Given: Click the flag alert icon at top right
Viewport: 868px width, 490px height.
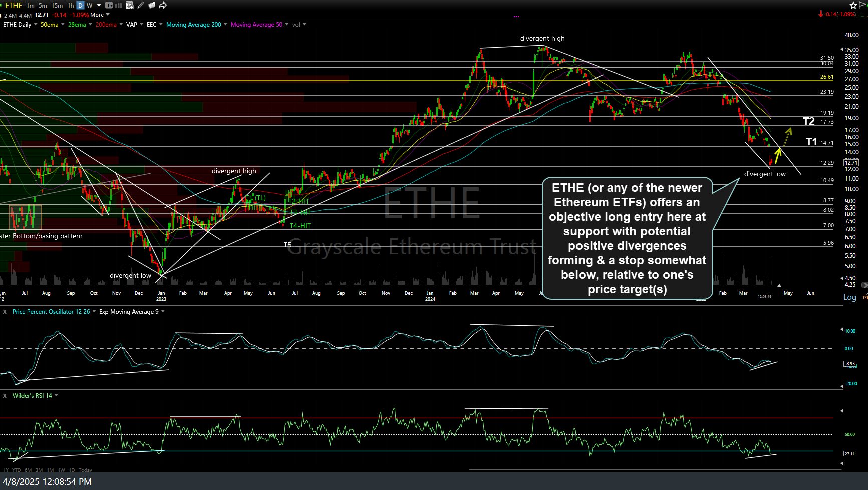Looking at the screenshot, I should click(862, 5).
